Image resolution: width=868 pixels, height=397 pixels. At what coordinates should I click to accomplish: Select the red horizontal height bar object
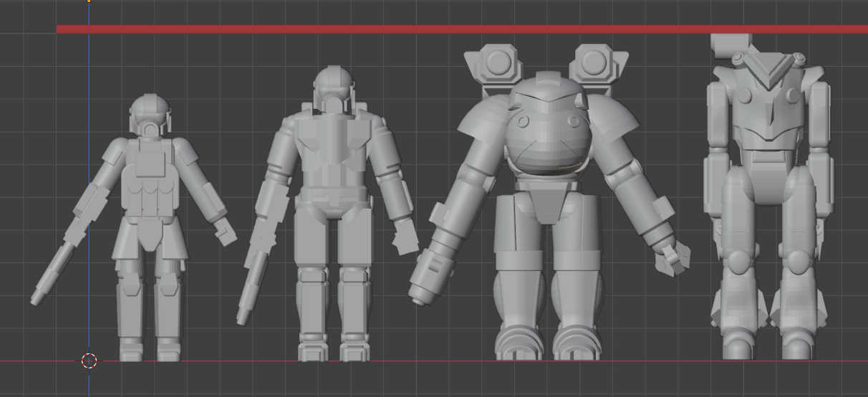[462, 29]
